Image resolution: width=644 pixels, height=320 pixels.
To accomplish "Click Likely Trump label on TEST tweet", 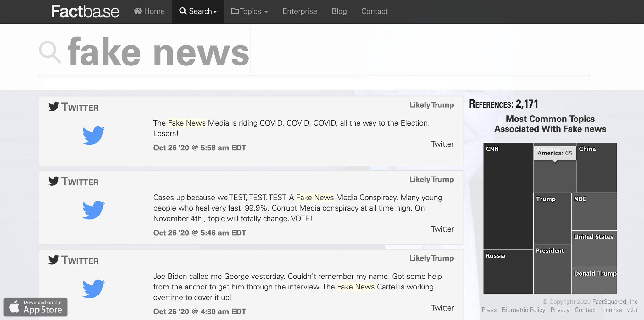I will pos(431,179).
